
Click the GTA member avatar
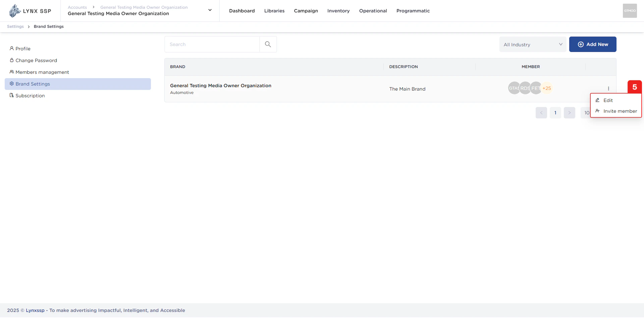pyautogui.click(x=514, y=88)
